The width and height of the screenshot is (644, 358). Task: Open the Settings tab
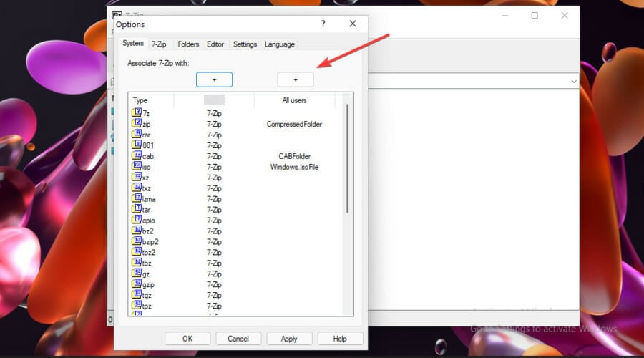point(245,44)
